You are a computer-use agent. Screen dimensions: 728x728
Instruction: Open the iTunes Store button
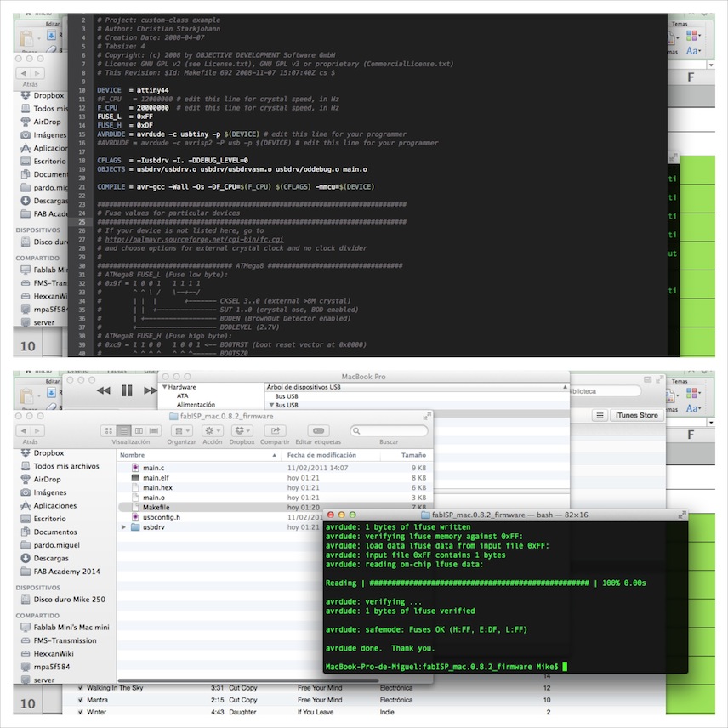pyautogui.click(x=636, y=416)
